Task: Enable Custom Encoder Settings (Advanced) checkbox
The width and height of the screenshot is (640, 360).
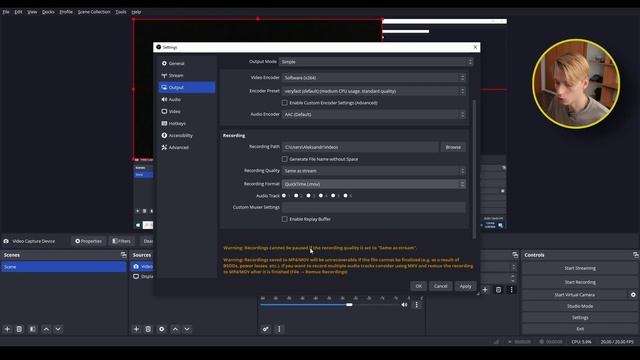Action: (x=284, y=103)
